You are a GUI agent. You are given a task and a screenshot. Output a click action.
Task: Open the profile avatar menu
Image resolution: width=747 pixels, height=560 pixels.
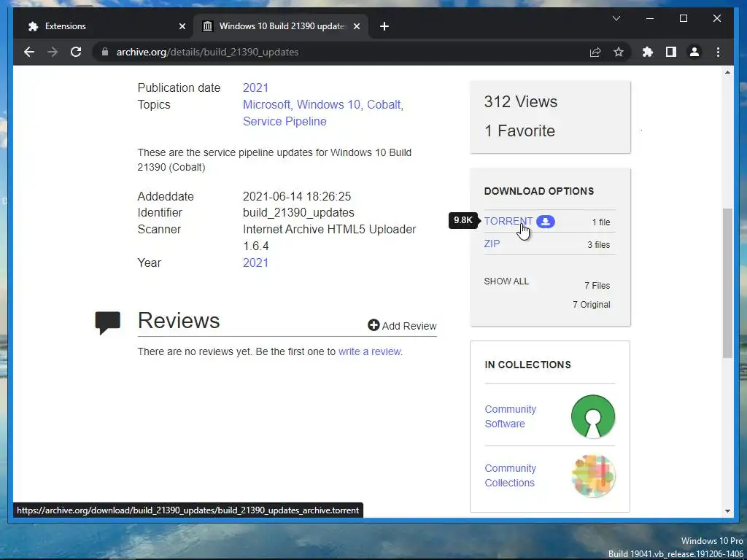[x=694, y=52]
